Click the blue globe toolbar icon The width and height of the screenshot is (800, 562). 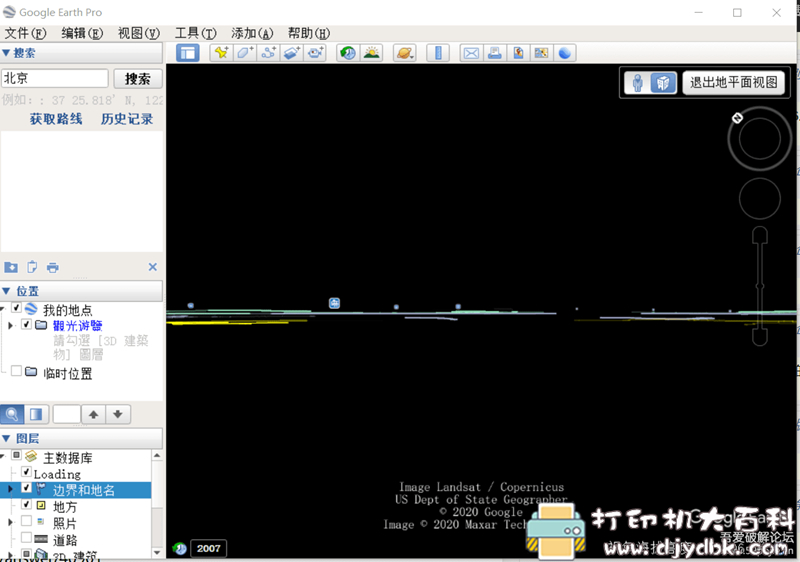565,53
